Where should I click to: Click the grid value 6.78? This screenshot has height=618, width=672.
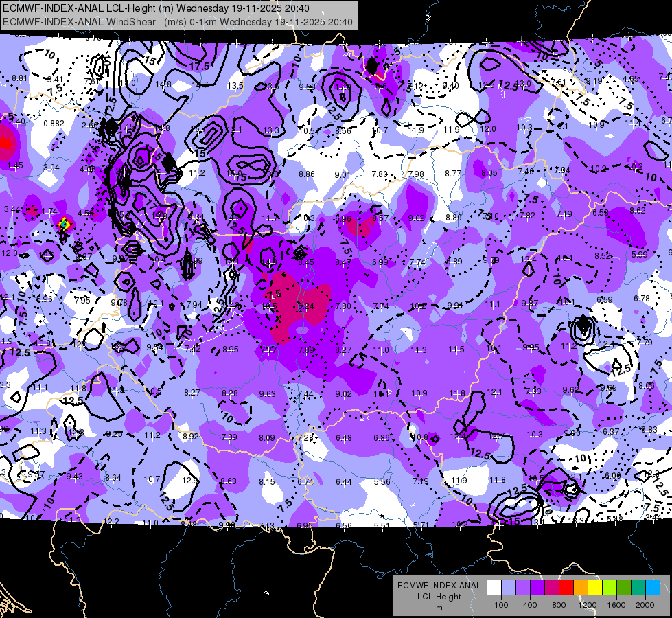pos(642,298)
